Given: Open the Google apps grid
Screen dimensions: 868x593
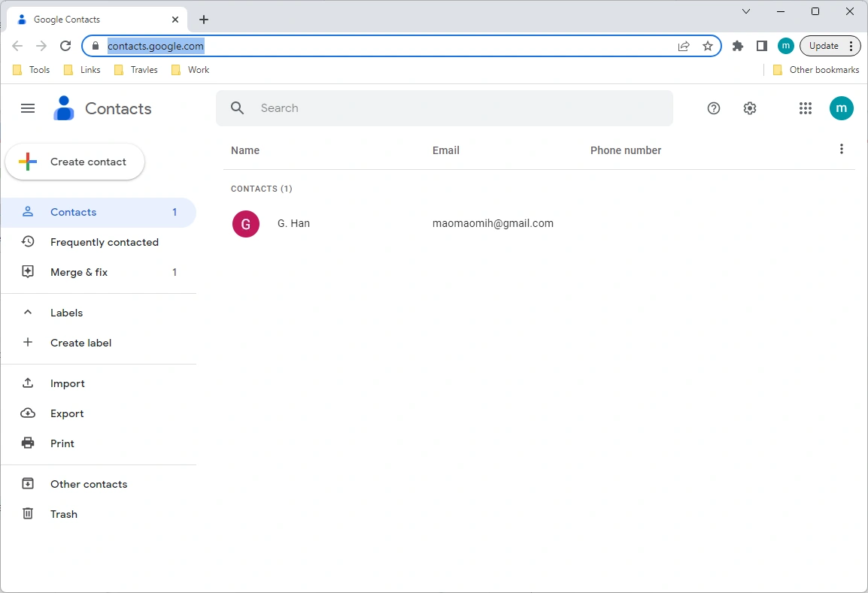Looking at the screenshot, I should click(x=806, y=108).
